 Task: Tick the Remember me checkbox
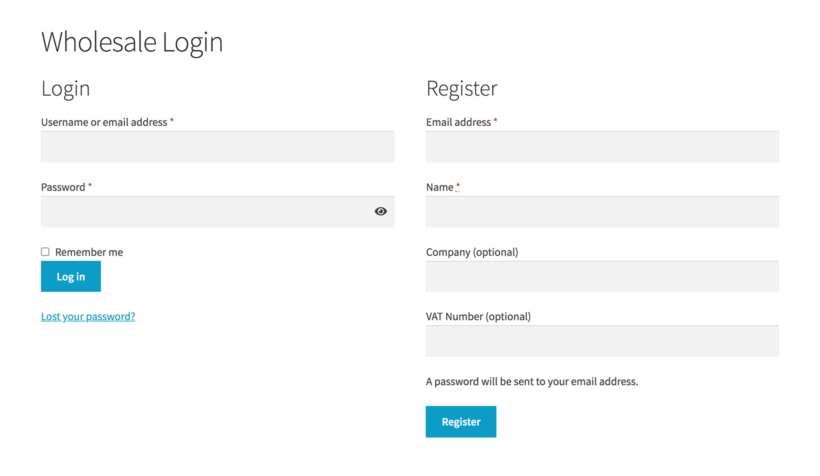point(45,252)
